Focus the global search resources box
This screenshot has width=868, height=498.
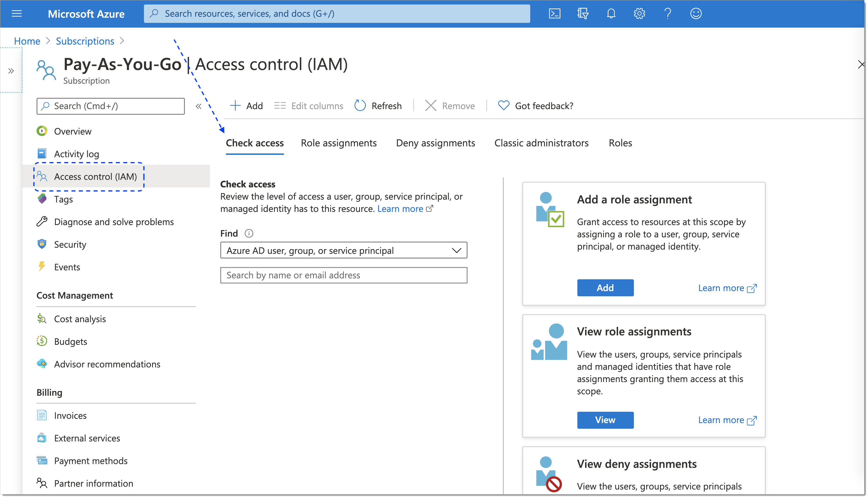click(337, 14)
